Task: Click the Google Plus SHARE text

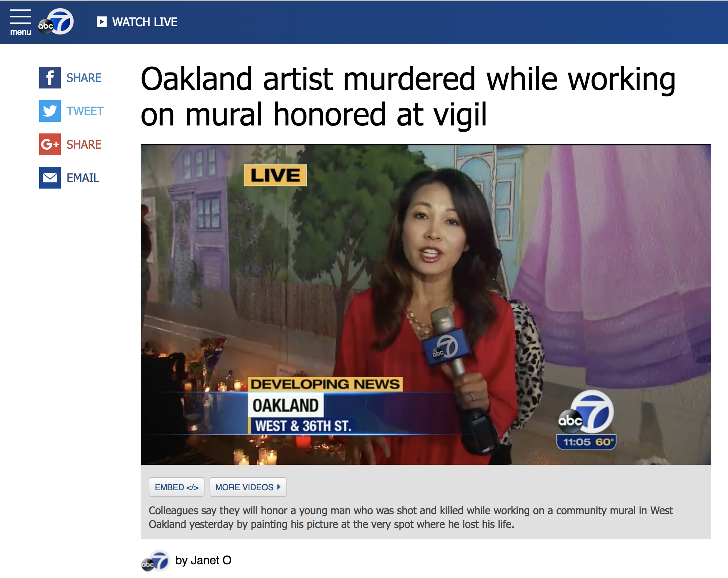Action: (x=84, y=145)
